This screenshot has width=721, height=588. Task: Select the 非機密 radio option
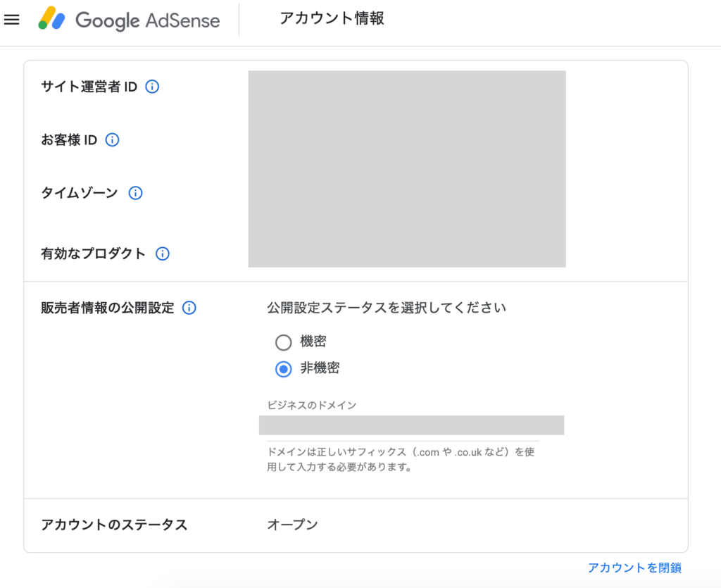pos(283,368)
